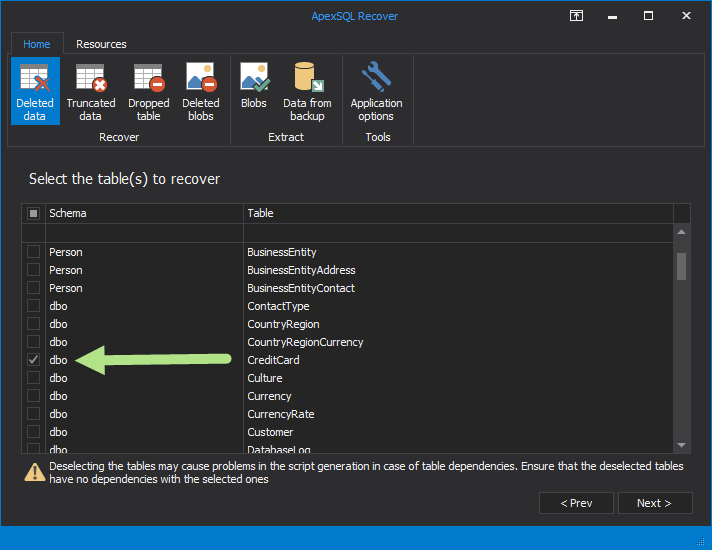The width and height of the screenshot is (712, 550).
Task: Click the Schema filter input field
Action: point(144,233)
